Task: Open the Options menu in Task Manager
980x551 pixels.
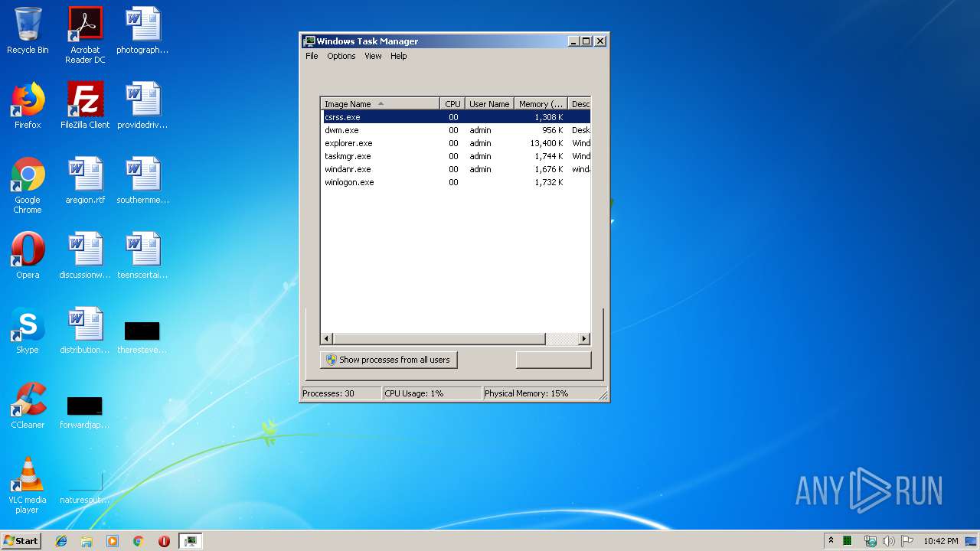Action: tap(341, 56)
